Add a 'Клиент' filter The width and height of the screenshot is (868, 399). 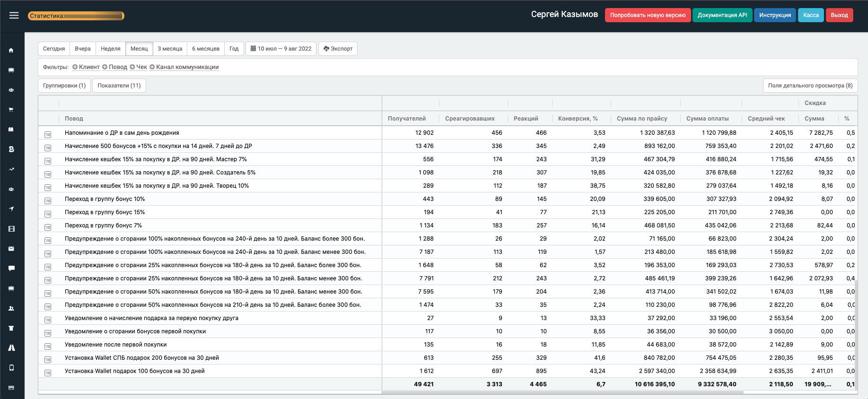[x=86, y=67]
